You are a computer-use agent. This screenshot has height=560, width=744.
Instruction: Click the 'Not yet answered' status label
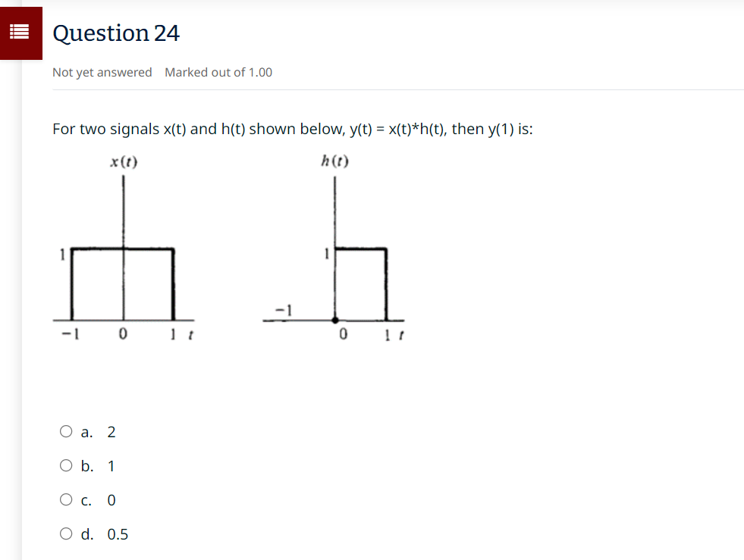pyautogui.click(x=102, y=72)
